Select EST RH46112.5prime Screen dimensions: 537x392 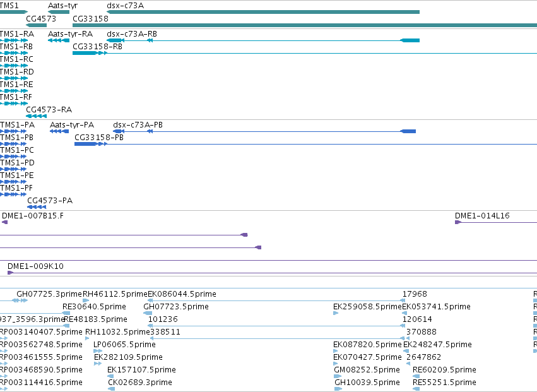[x=115, y=294]
